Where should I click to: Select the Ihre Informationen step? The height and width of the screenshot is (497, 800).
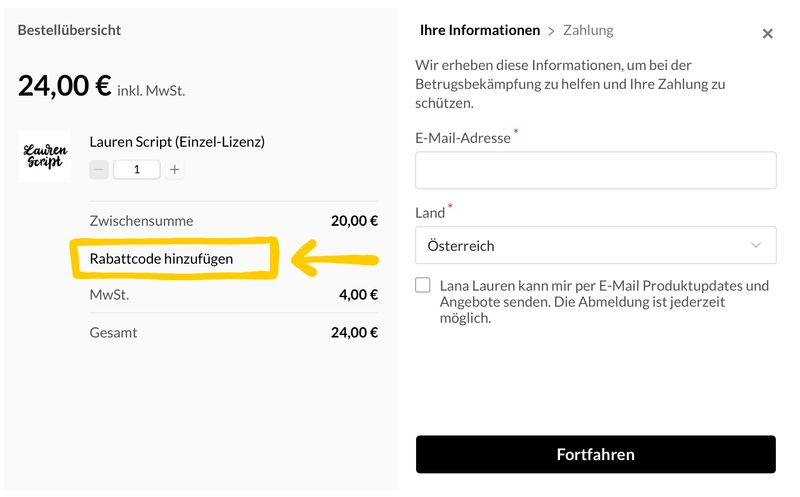(479, 31)
